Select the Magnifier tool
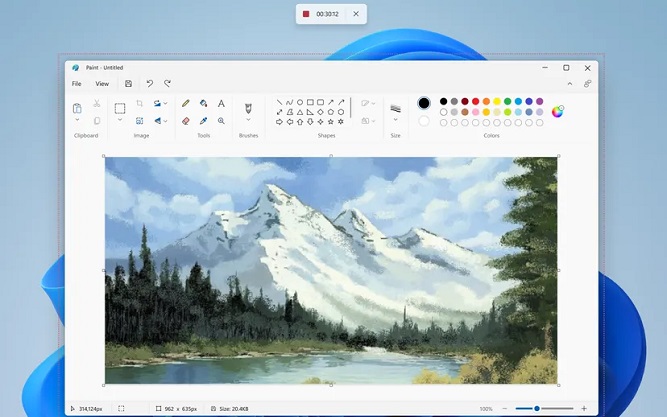 pyautogui.click(x=221, y=121)
